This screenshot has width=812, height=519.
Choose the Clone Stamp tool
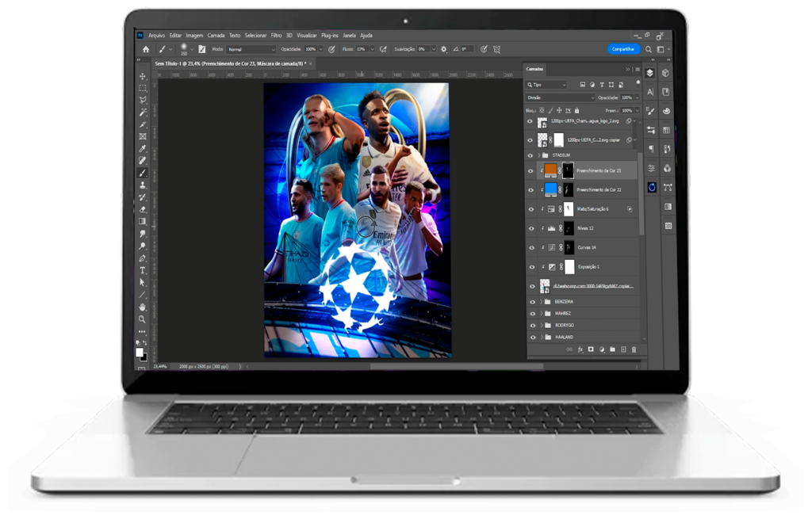[143, 185]
